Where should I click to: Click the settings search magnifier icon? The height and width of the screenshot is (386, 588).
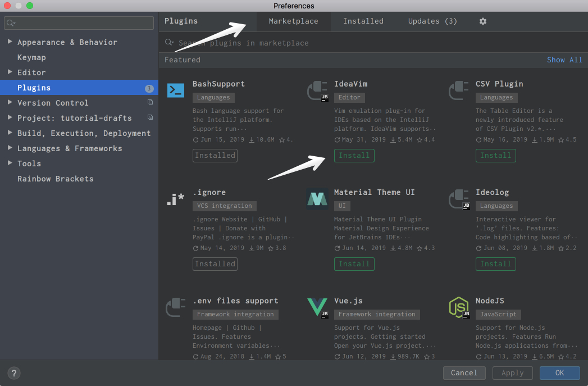coord(11,23)
